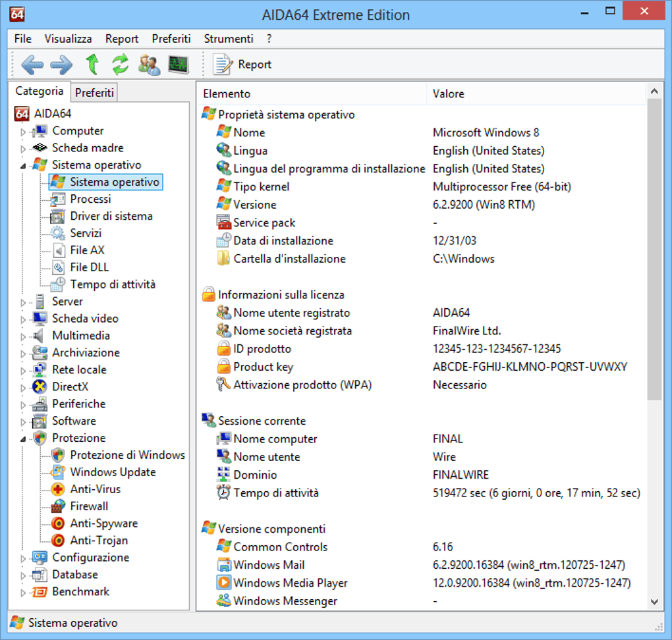Select the AIDA64 root tree icon
This screenshot has height=640, width=672.
pyautogui.click(x=22, y=113)
